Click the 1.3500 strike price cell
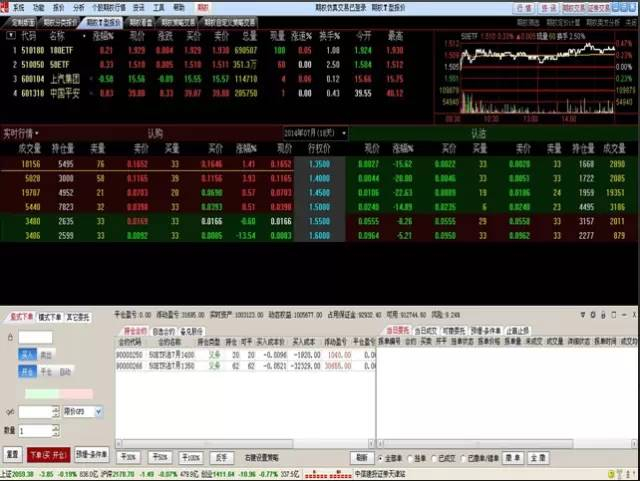This screenshot has height=481, width=640. [319, 164]
